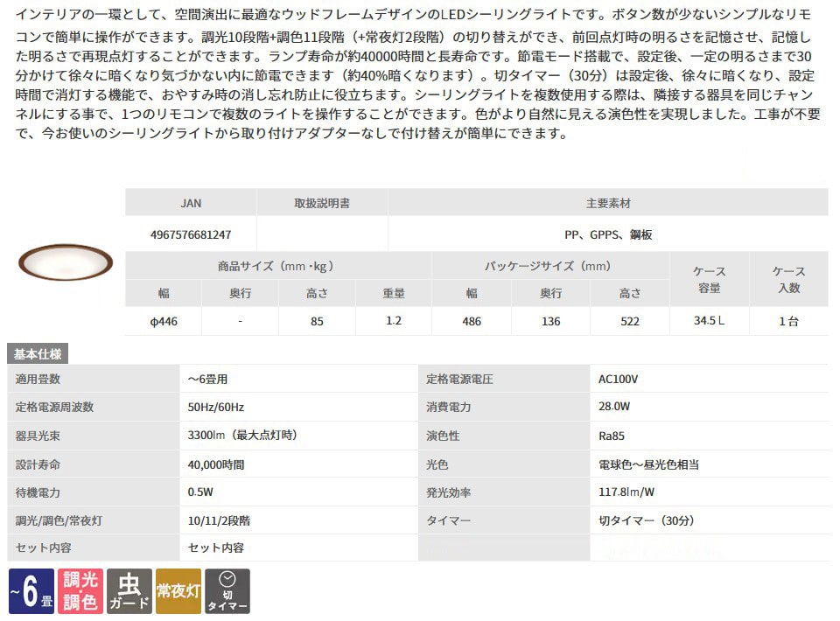Click the empty cell under 取扱説明書

point(322,234)
